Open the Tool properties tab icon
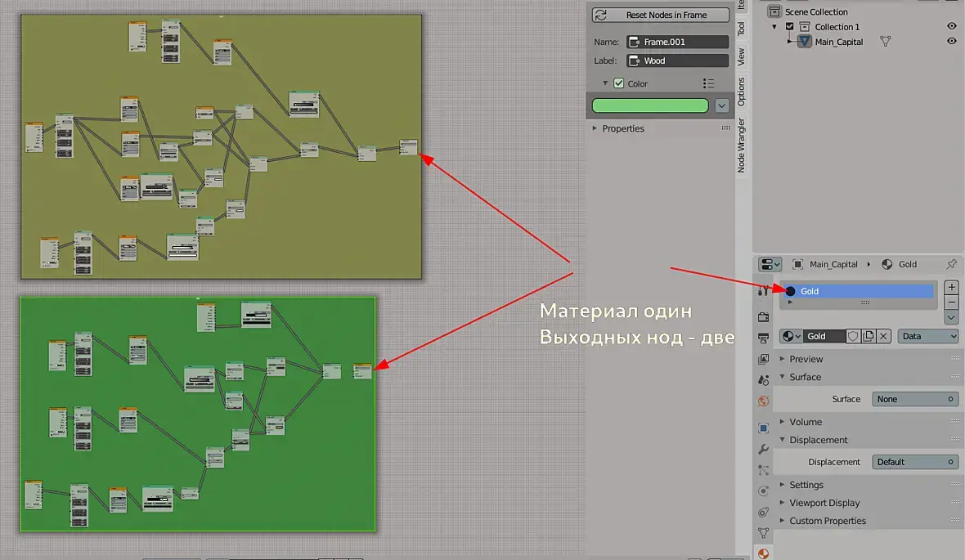965x560 pixels. (763, 291)
